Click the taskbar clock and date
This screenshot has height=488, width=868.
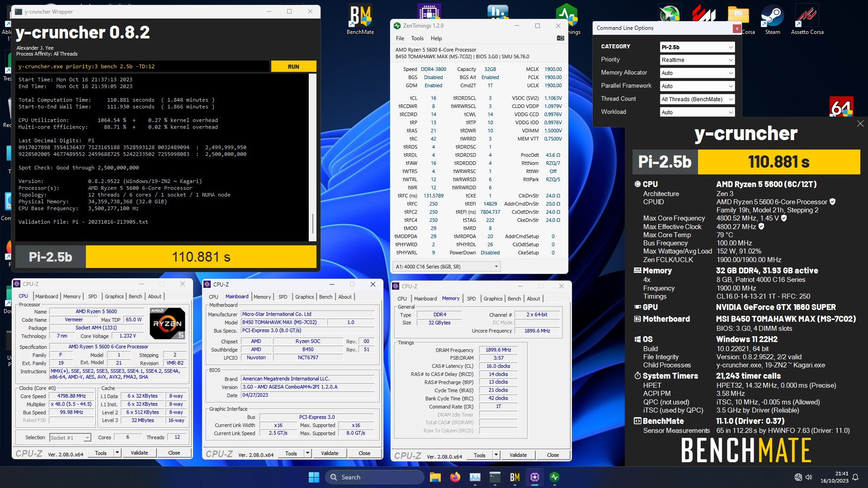click(835, 477)
